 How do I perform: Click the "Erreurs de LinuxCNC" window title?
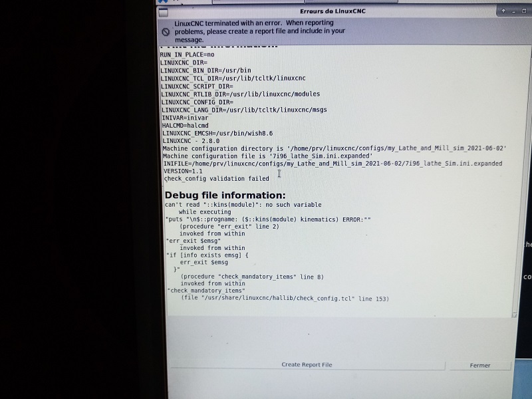[332, 11]
